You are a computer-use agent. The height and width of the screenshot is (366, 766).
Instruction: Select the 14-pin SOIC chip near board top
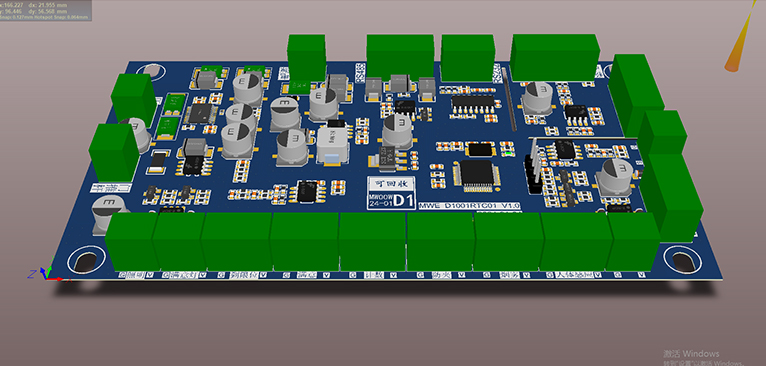(x=473, y=103)
